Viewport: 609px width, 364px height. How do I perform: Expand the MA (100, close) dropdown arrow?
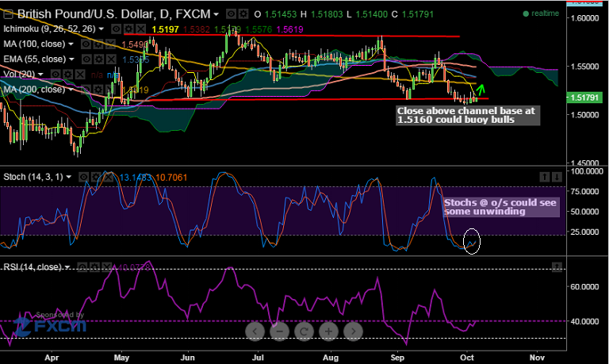pyautogui.click(x=71, y=44)
